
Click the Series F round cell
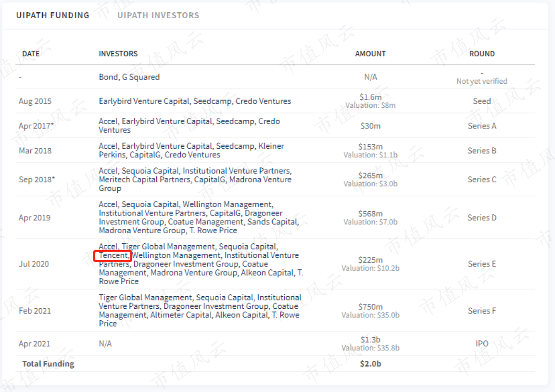[x=482, y=311]
